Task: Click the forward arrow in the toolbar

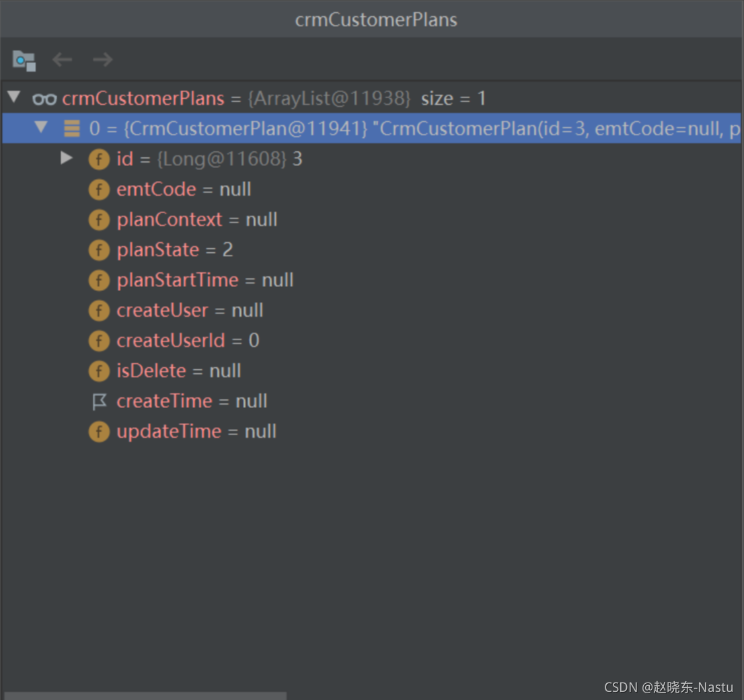Action: point(102,60)
